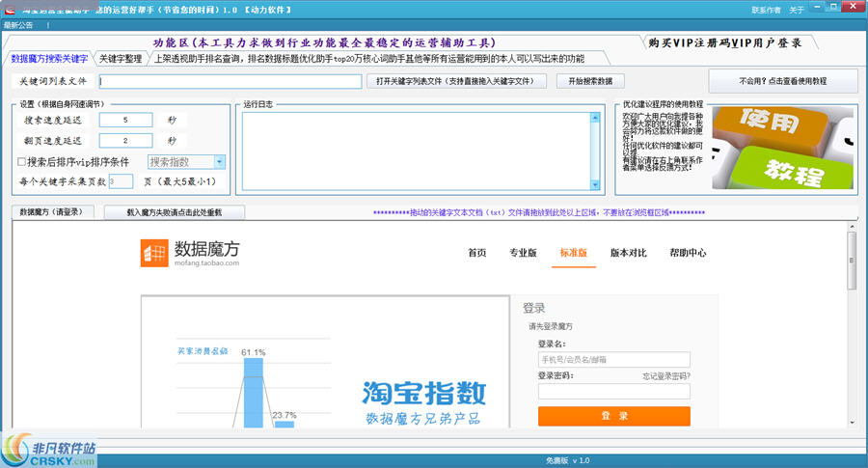The image size is (868, 468).
Task: Click the 请先登录魔方 text
Action: pyautogui.click(x=551, y=327)
